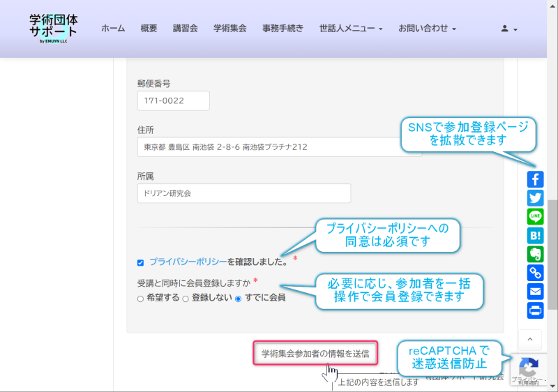The width and height of the screenshot is (558, 392).
Task: Share page on LINE
Action: coord(535,216)
